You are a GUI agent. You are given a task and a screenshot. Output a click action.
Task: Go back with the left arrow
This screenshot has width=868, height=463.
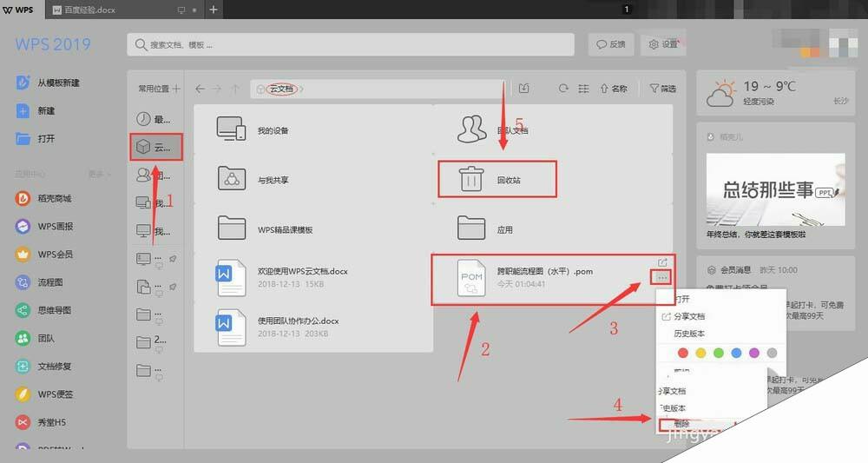click(x=200, y=89)
